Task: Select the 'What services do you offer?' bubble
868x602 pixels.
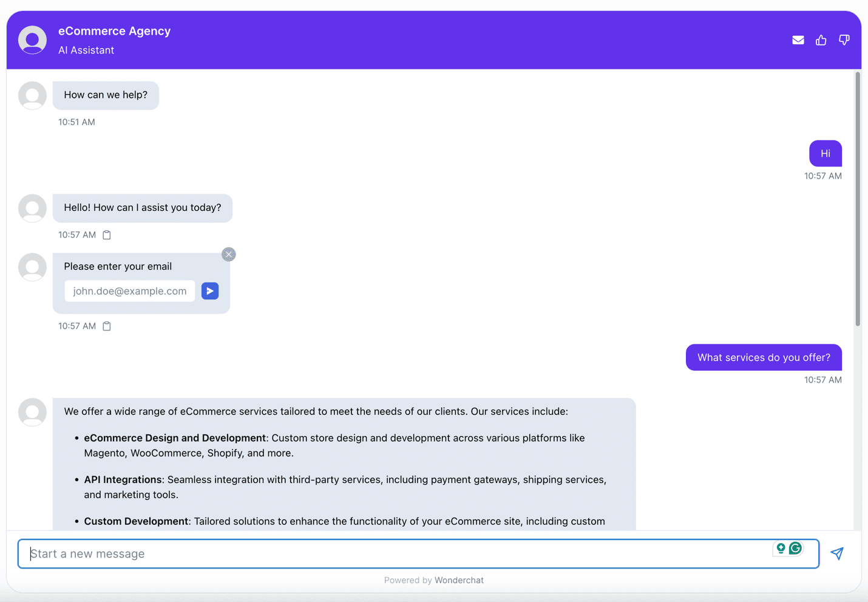Action: pyautogui.click(x=764, y=357)
